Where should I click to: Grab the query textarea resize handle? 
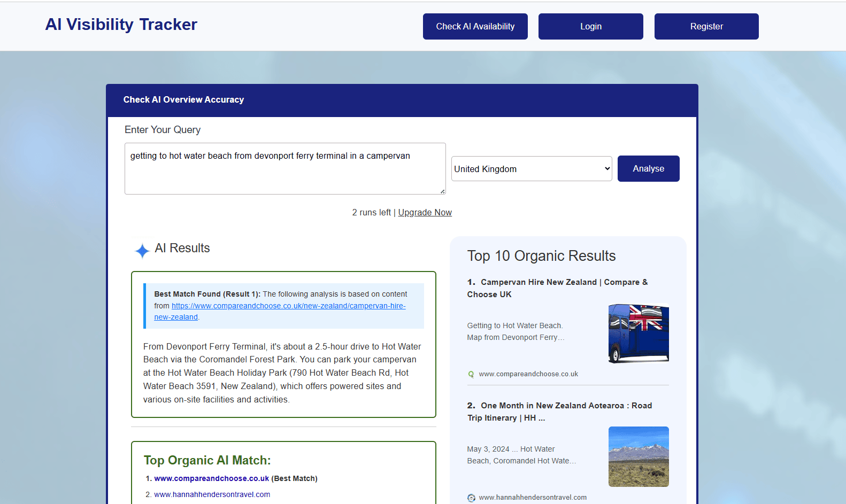[442, 191]
